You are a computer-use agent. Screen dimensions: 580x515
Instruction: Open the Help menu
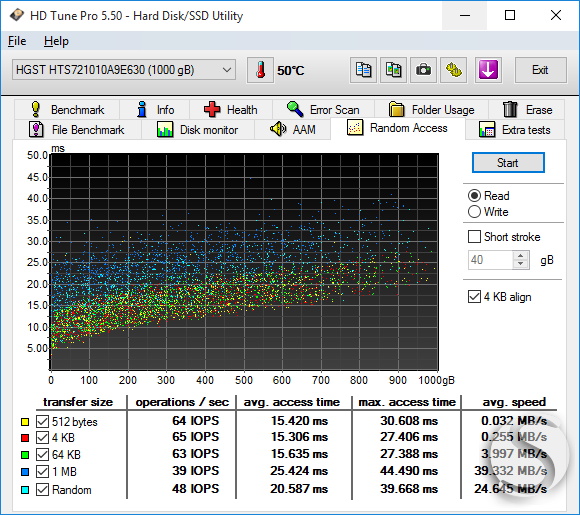(56, 41)
